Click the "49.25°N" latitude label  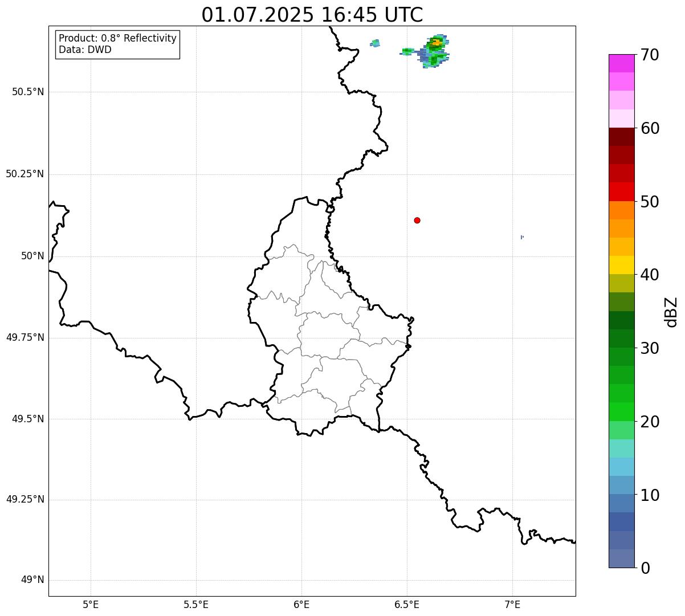tap(25, 499)
